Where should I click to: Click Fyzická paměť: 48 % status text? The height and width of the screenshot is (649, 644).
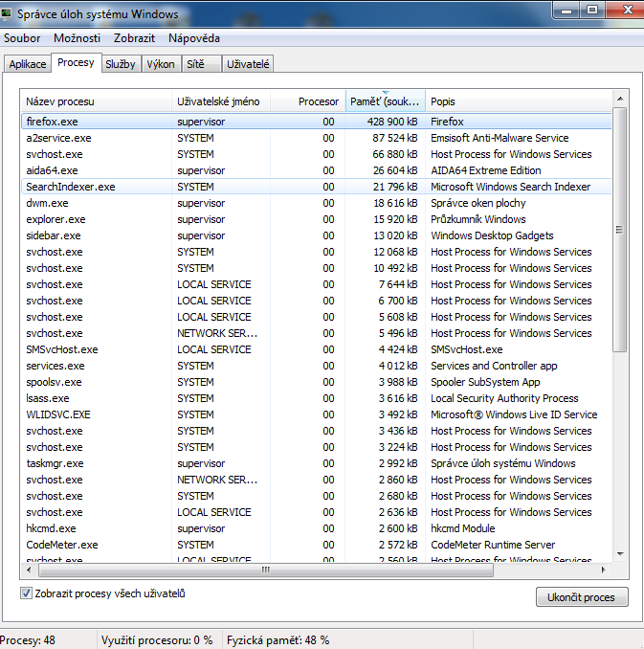[x=278, y=640]
